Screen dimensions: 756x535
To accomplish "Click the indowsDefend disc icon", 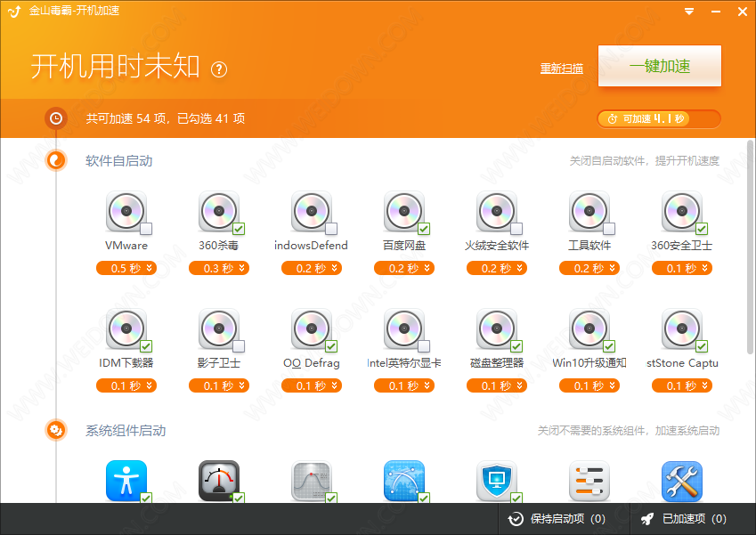I will click(x=312, y=211).
